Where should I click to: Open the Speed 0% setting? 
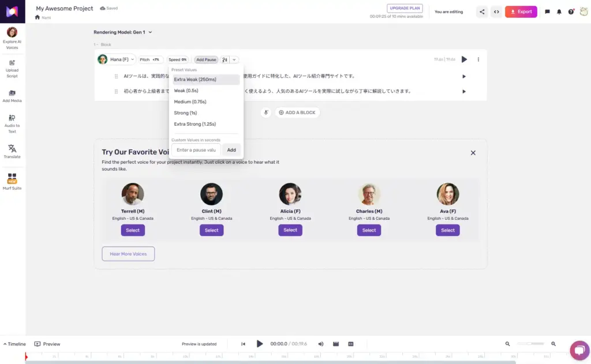178,59
